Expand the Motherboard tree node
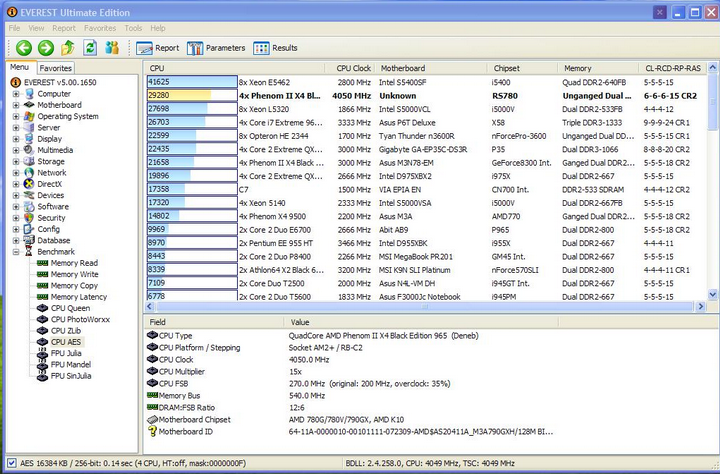720x474 pixels. point(16,105)
